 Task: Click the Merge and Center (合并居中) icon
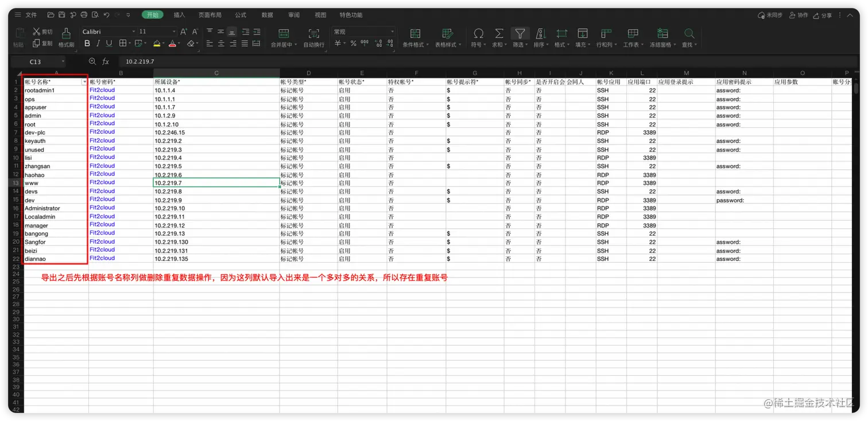[x=284, y=33]
